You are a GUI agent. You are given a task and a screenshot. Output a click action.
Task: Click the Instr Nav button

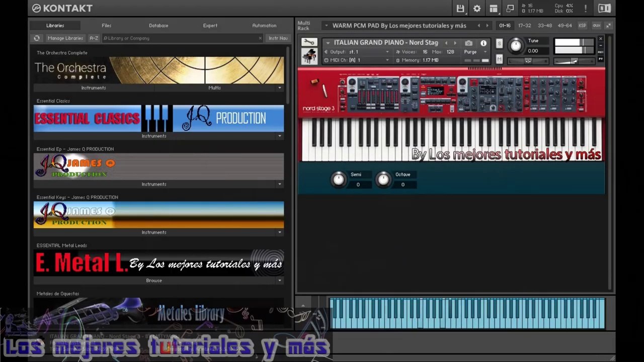pos(278,38)
